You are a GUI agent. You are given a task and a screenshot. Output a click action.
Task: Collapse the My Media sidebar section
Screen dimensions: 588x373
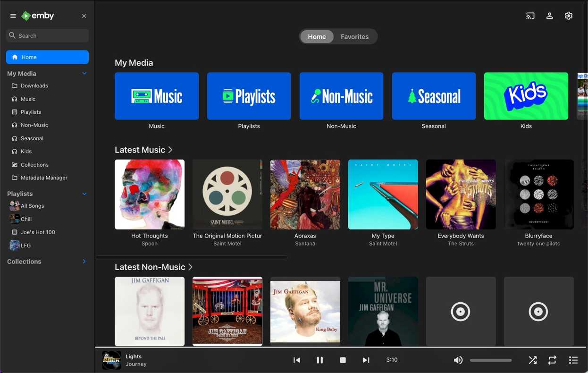click(84, 74)
